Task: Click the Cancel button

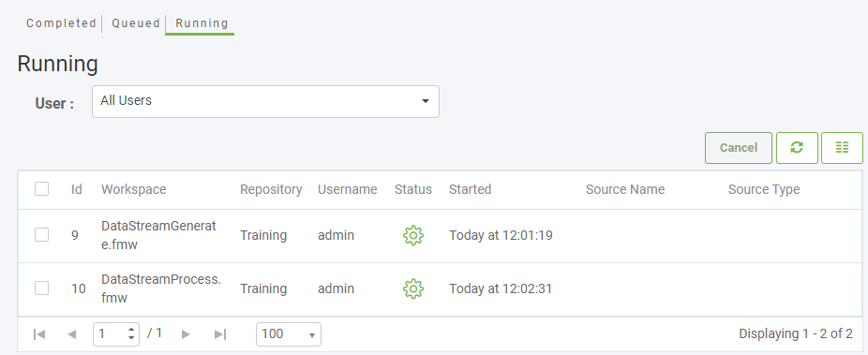Action: point(739,148)
